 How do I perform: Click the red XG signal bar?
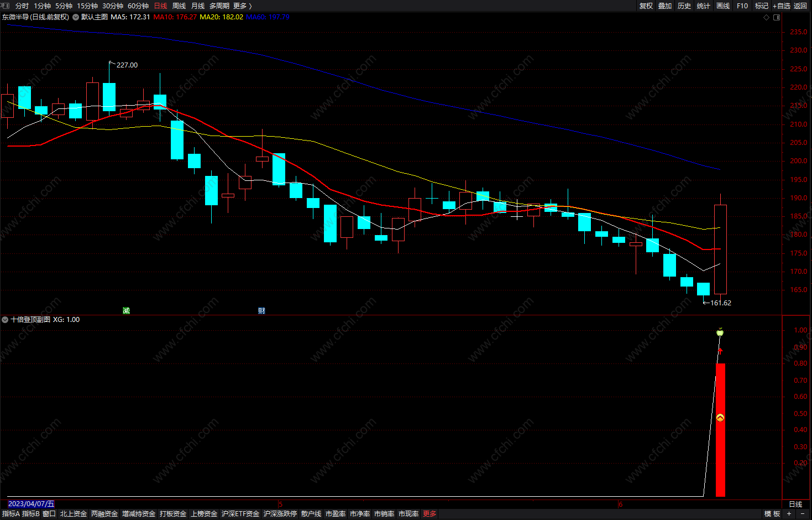(720, 430)
